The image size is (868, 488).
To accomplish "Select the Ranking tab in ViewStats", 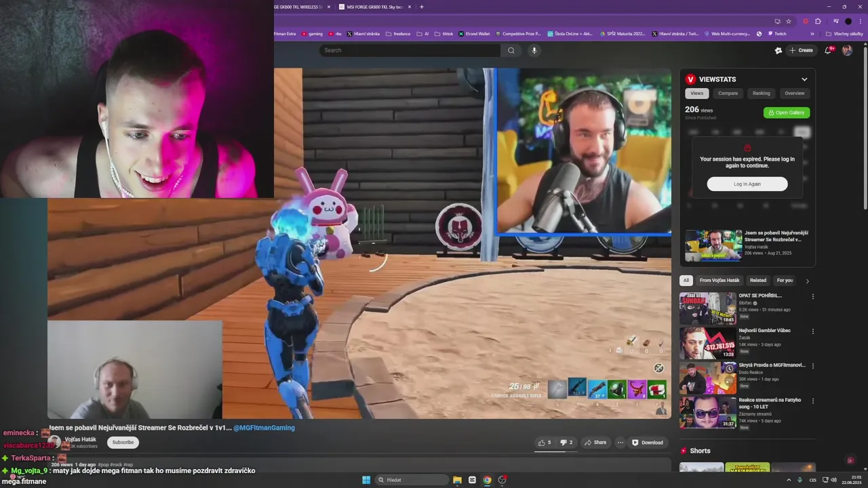I will coord(761,93).
